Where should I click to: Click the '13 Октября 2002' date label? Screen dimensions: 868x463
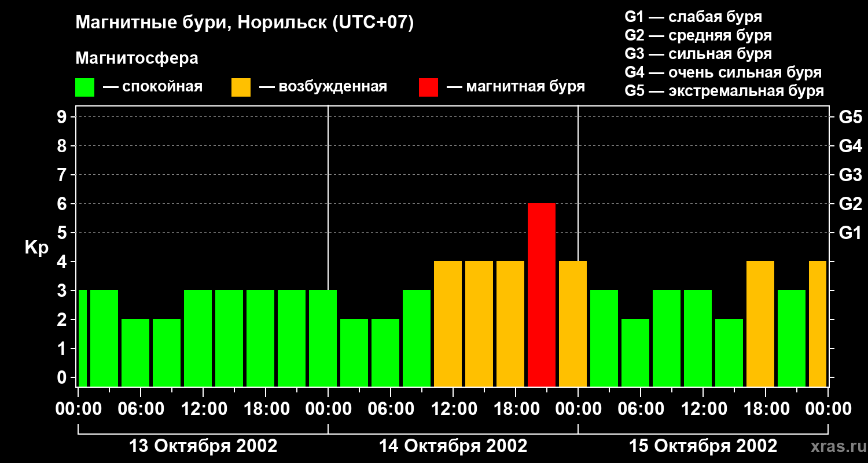[x=203, y=446]
